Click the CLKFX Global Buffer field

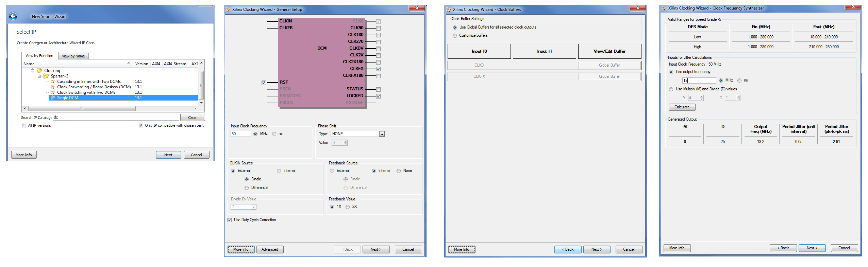pos(610,76)
